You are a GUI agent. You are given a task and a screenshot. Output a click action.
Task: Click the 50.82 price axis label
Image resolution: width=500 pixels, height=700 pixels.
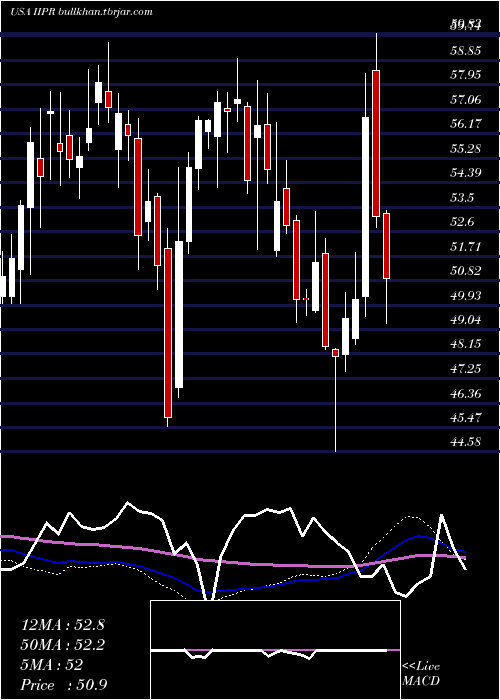[x=465, y=271]
